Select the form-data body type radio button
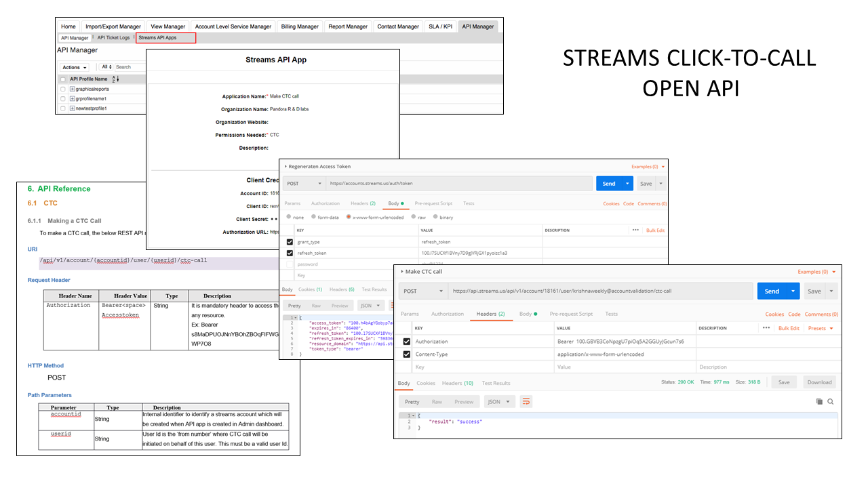The width and height of the screenshot is (868, 488). pyautogui.click(x=313, y=218)
